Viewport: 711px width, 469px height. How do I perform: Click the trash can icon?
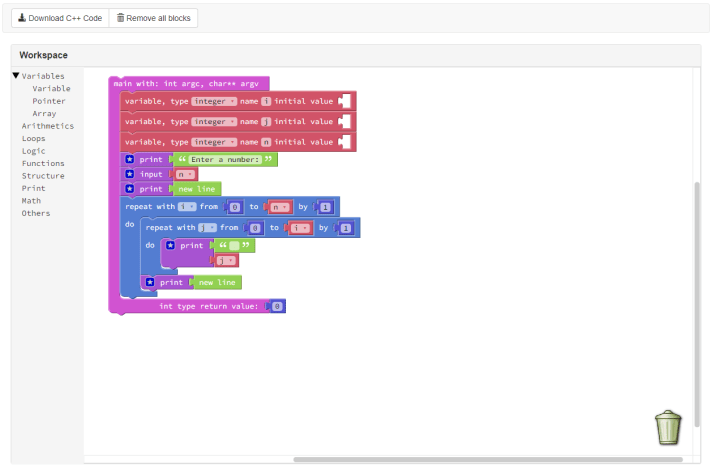[668, 426]
